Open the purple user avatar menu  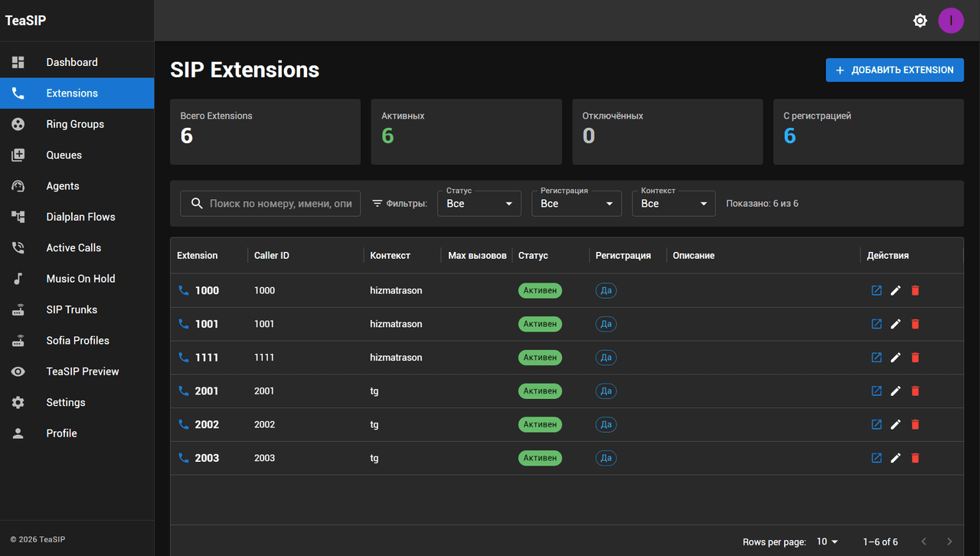tap(951, 21)
